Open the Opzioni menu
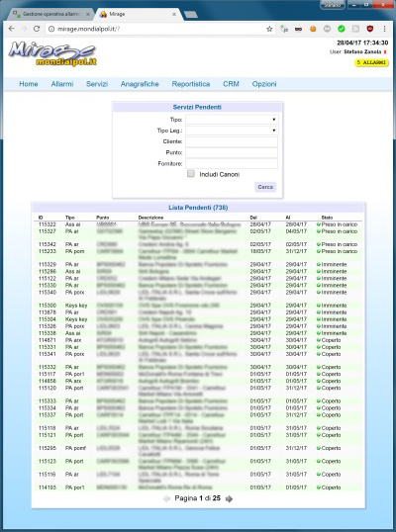Viewport: 396px width, 532px height. pyautogui.click(x=264, y=84)
